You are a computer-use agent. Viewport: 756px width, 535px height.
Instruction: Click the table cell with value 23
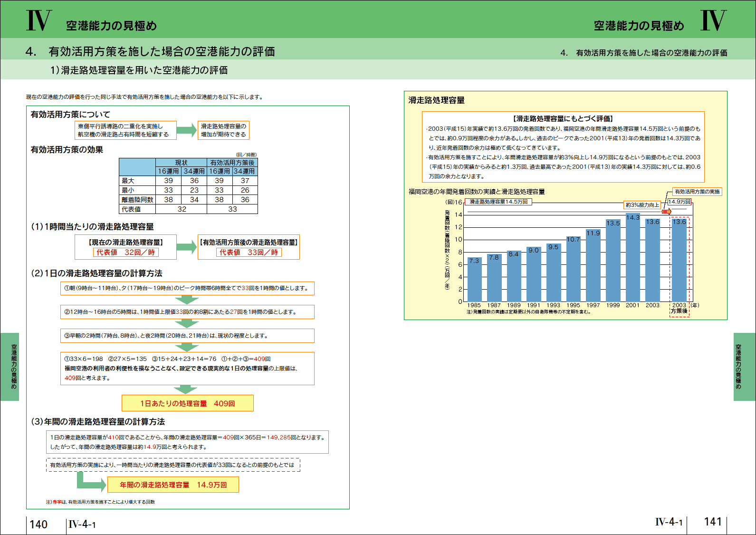pyautogui.click(x=194, y=190)
